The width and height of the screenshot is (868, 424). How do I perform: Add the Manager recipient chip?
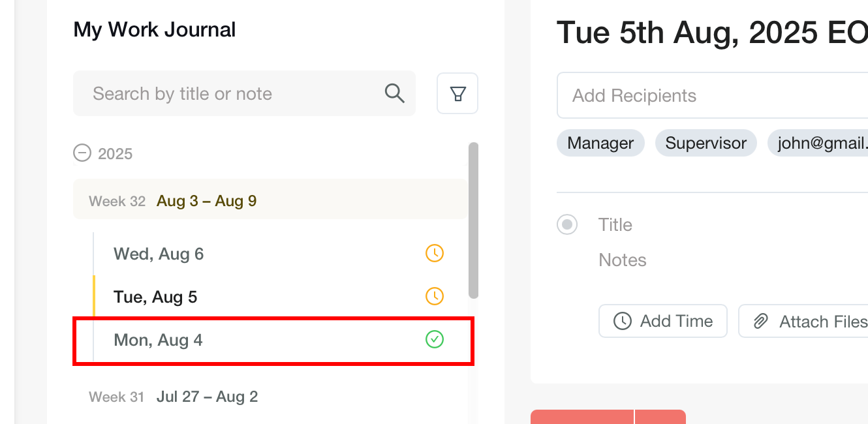600,144
